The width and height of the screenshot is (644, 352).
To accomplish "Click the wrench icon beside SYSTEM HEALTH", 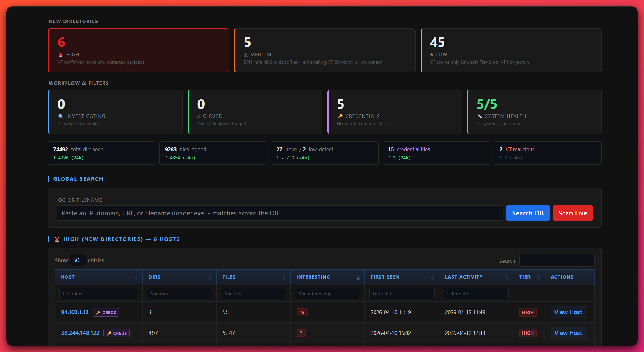I will coord(480,116).
